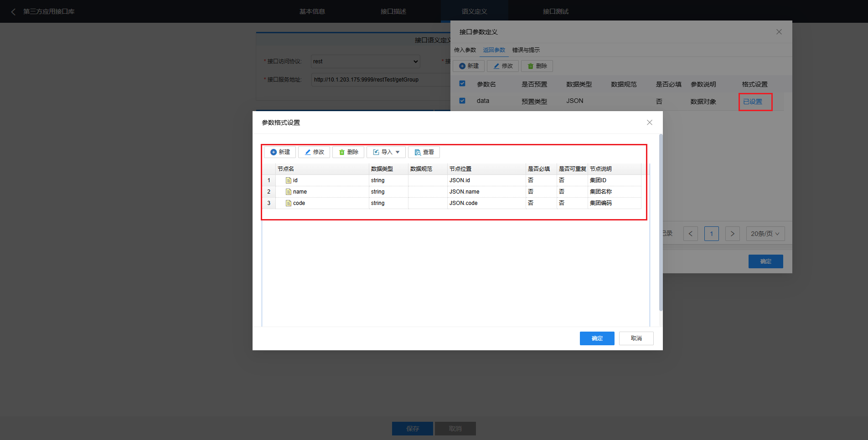
Task: Click the vertical scrollbar of format dialog
Action: click(x=661, y=223)
